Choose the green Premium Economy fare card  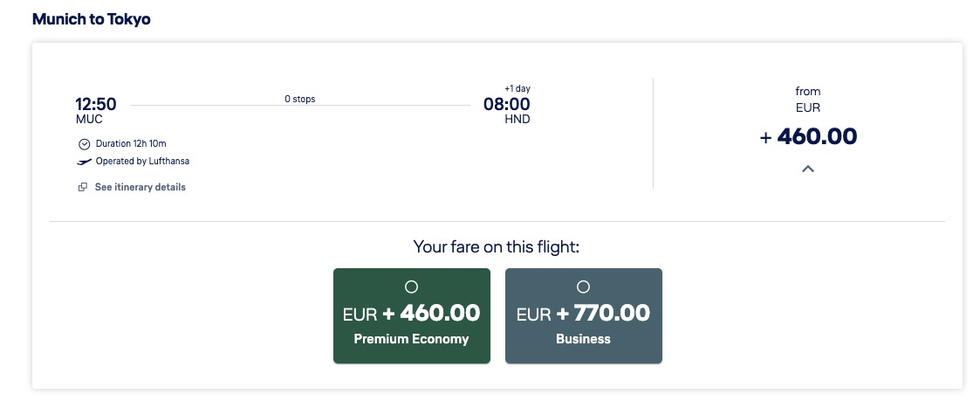click(x=412, y=316)
